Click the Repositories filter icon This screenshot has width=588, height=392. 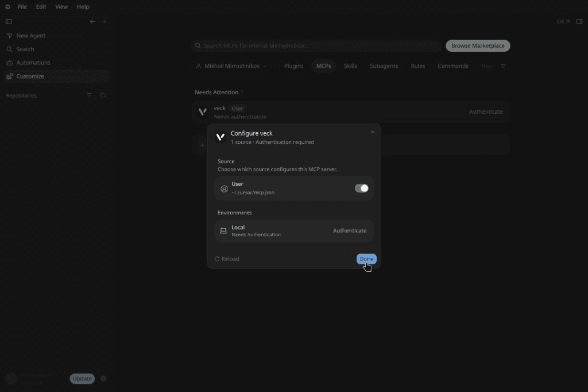89,95
